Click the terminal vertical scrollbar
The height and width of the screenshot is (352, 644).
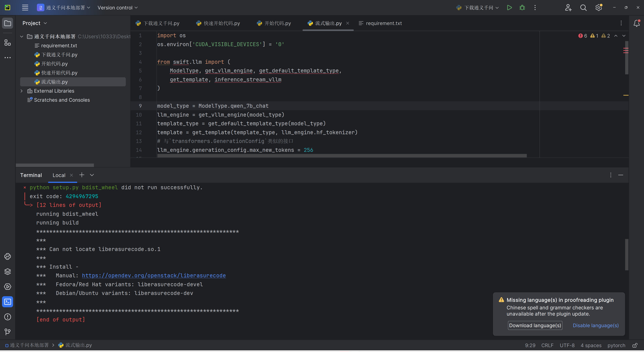(627, 255)
